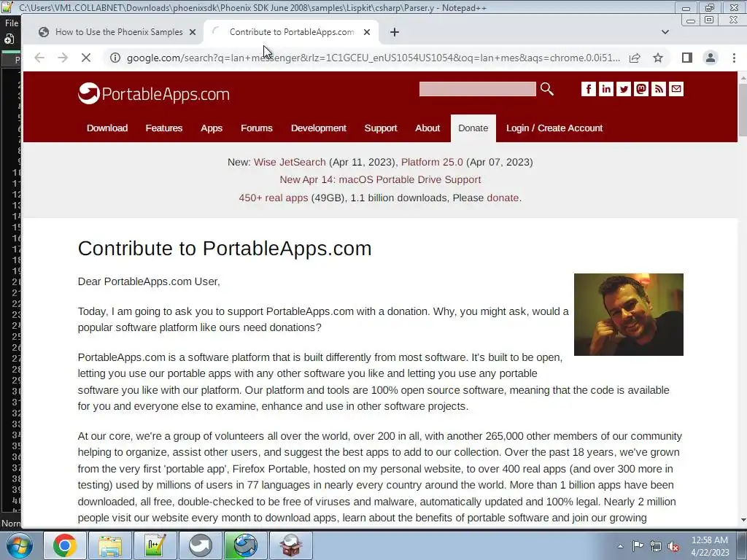
Task: Click the network tray icon
Action: coord(656,546)
